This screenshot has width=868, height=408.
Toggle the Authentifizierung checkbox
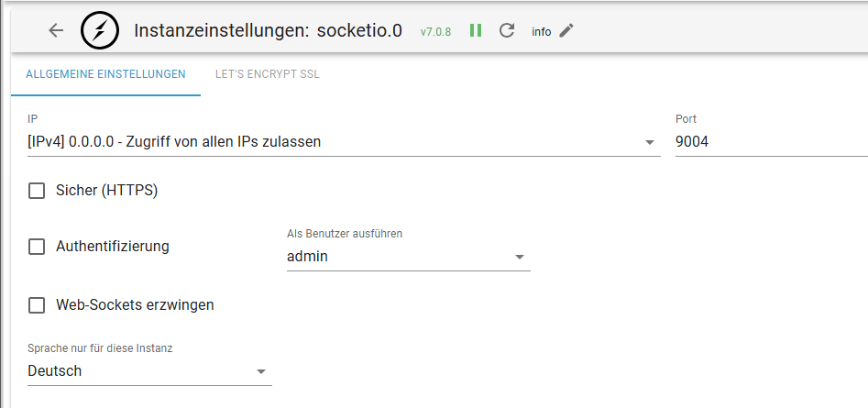click(37, 247)
